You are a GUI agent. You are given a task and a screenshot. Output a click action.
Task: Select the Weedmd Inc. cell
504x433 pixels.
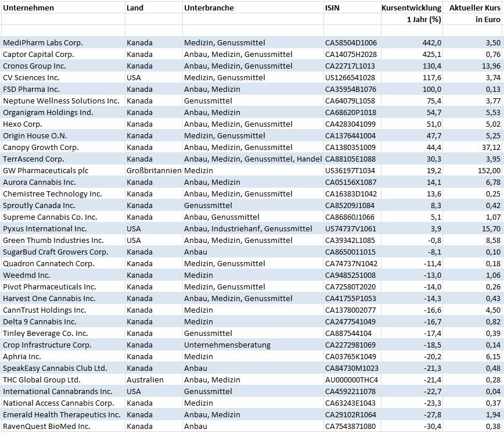pyautogui.click(x=63, y=275)
